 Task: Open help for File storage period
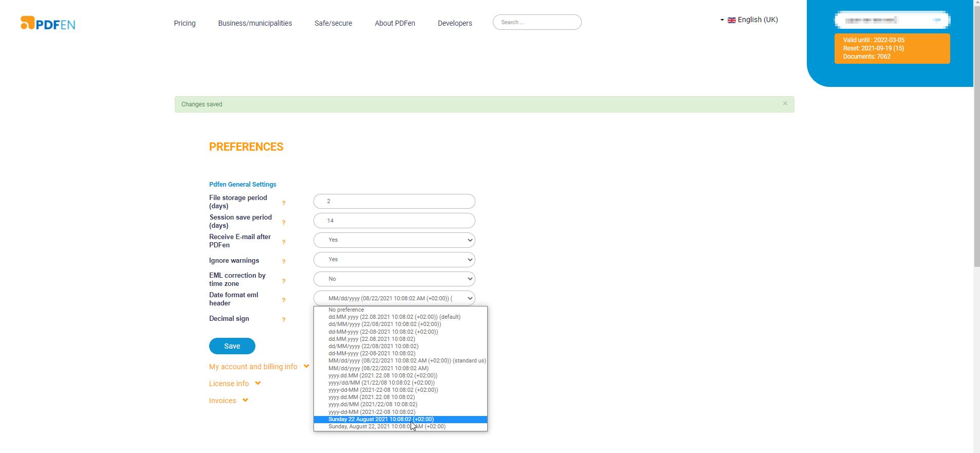tap(284, 203)
